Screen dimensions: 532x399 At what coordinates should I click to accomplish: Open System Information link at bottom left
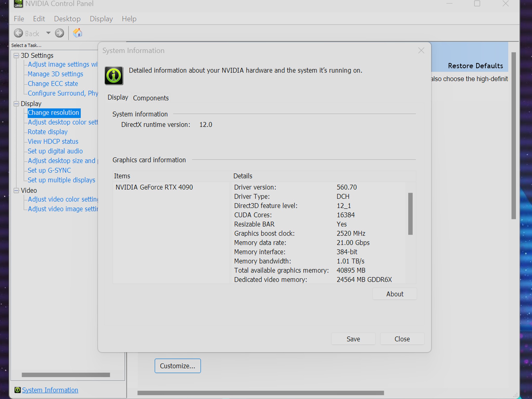(50, 390)
